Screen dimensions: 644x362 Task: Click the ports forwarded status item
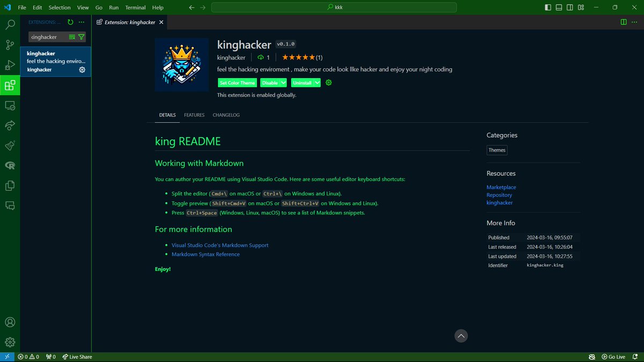pos(51,357)
